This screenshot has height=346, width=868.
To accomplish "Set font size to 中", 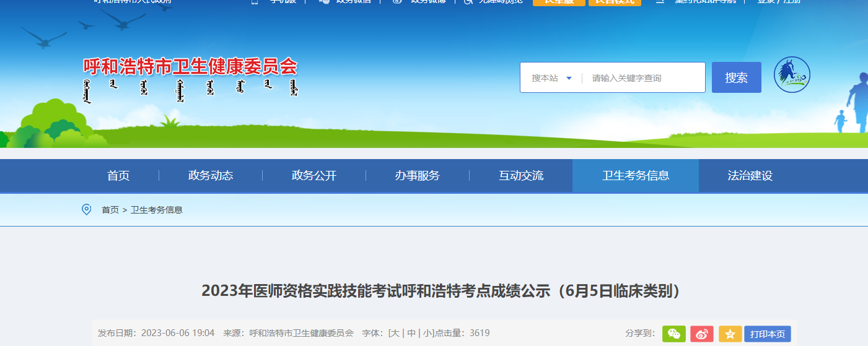I will click(411, 333).
